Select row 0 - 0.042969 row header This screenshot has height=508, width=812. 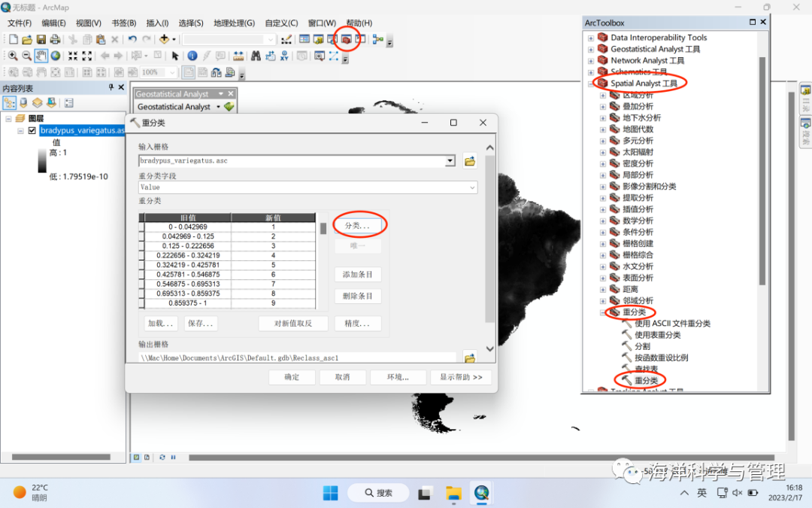click(141, 227)
